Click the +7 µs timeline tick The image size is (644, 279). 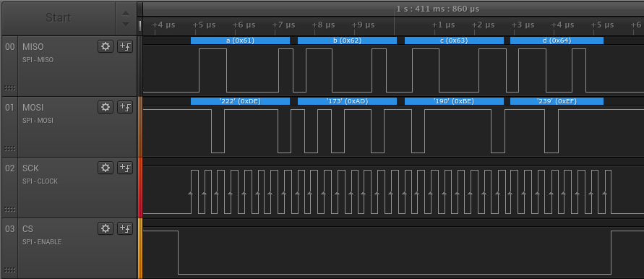284,25
